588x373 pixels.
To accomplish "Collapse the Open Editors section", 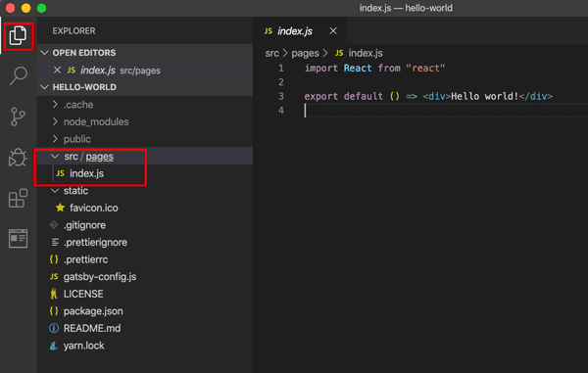I will pyautogui.click(x=45, y=53).
